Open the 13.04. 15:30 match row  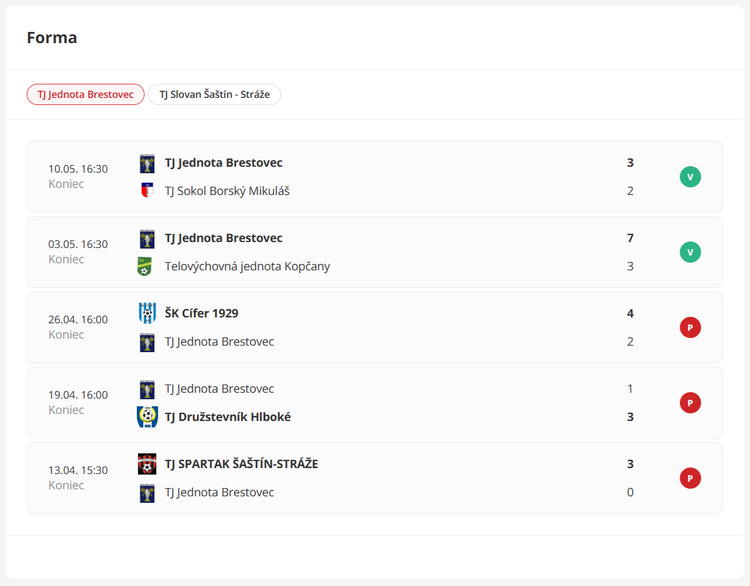tap(375, 478)
